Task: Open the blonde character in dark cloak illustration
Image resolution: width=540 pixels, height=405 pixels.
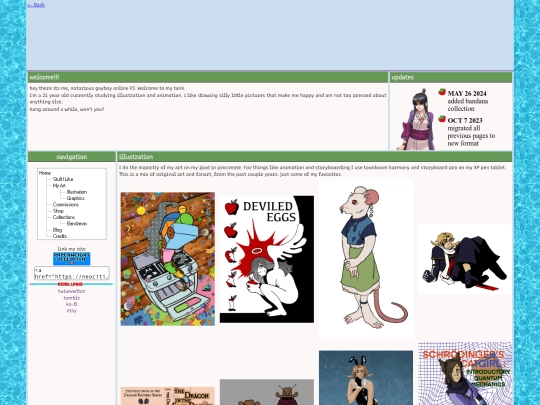Action: 465,259
